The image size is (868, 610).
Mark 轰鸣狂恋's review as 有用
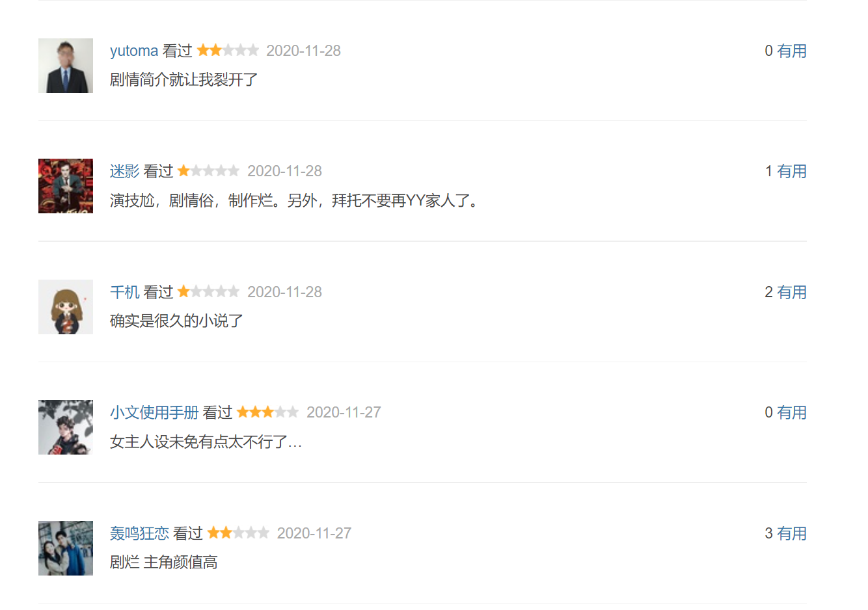[x=792, y=533]
